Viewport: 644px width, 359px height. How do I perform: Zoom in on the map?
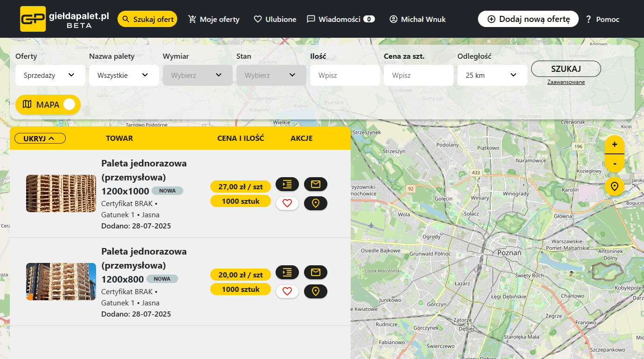[x=615, y=145]
